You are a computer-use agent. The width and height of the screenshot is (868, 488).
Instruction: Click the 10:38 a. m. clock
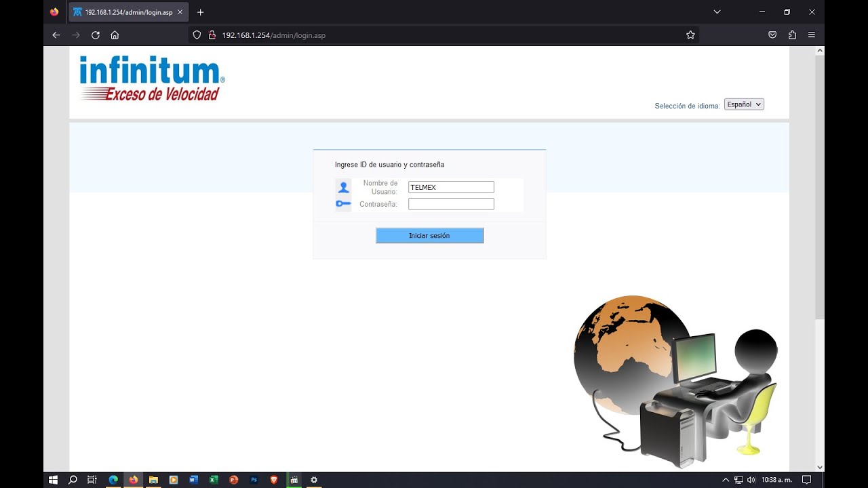click(x=776, y=480)
